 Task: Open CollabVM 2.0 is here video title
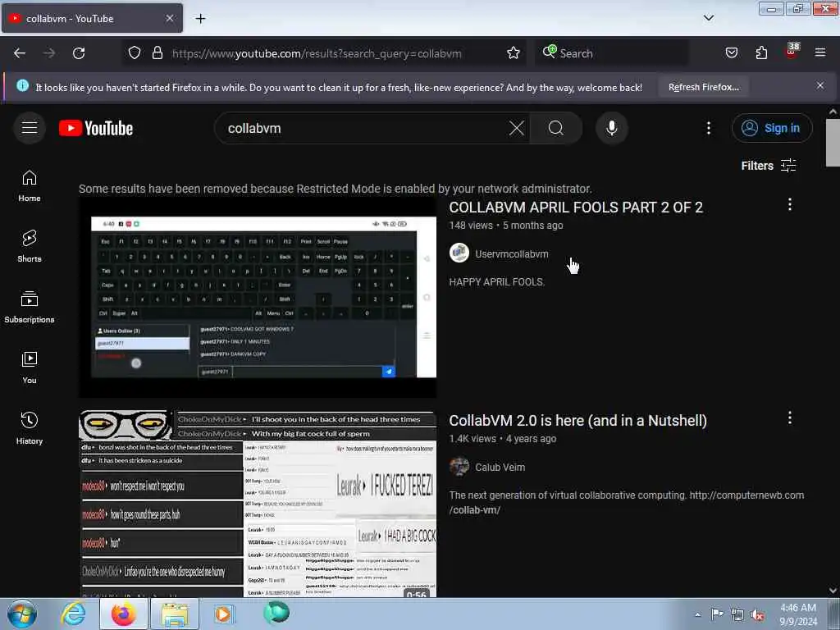pos(578,421)
